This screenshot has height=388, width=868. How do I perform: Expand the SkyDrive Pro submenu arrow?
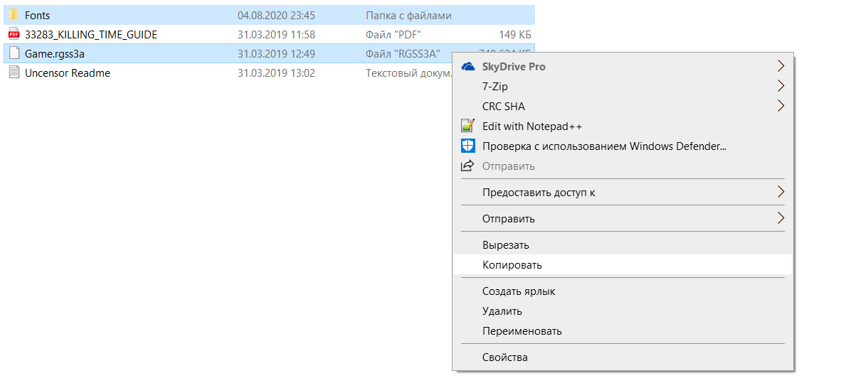[x=780, y=67]
